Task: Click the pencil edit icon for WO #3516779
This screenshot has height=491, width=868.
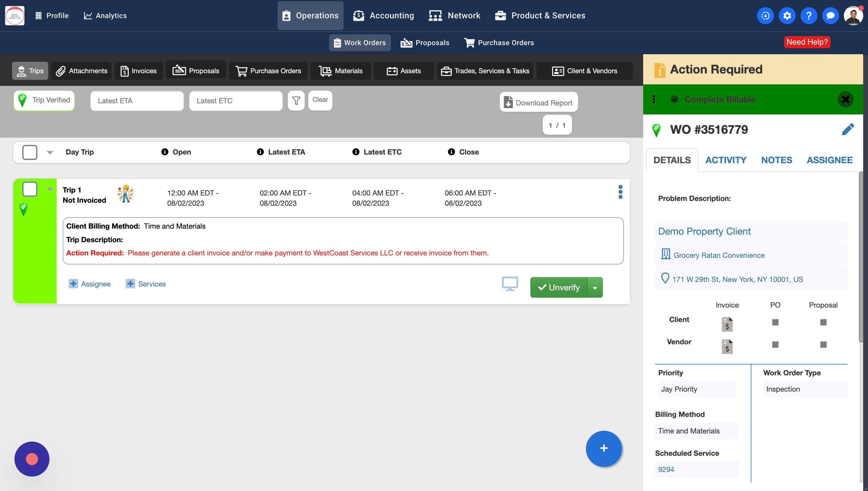Action: (848, 130)
